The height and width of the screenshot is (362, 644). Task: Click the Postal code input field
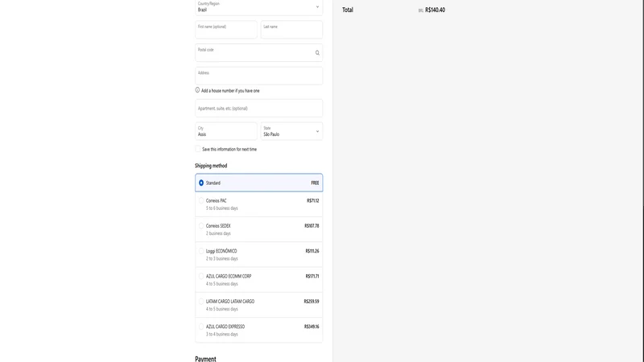pyautogui.click(x=258, y=52)
